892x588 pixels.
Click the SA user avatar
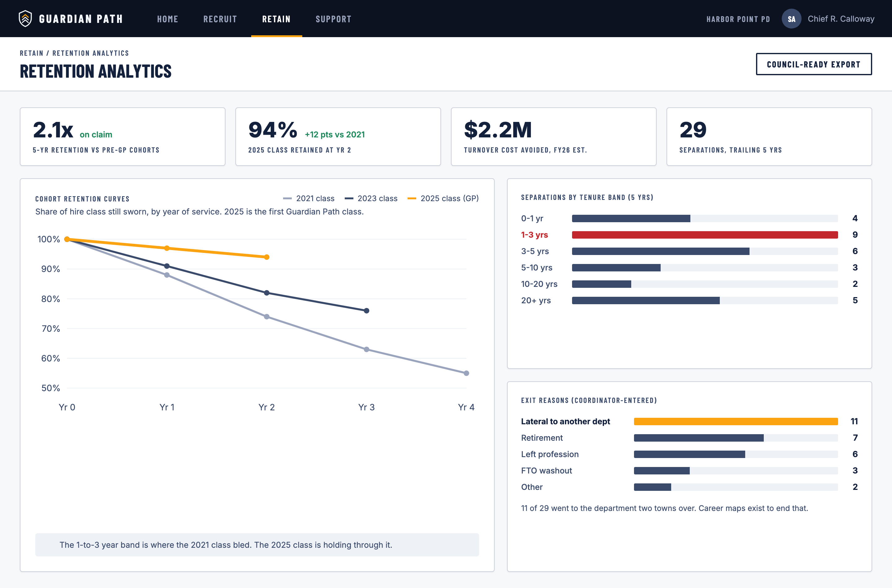(791, 19)
